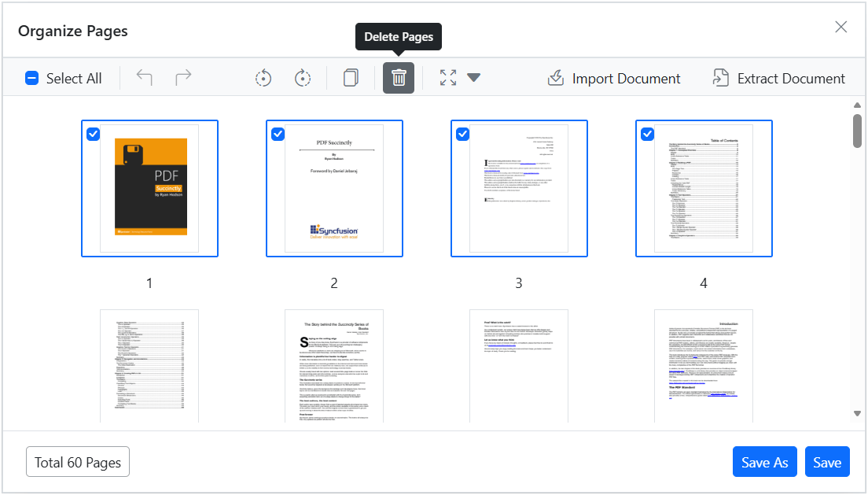Viewport: 868px width, 495px height.
Task: Click the Save button
Action: pos(827,462)
